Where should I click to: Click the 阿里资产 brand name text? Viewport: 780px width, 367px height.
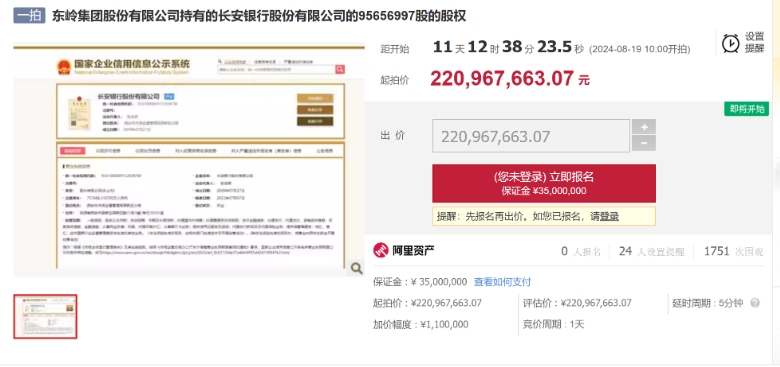tap(414, 250)
